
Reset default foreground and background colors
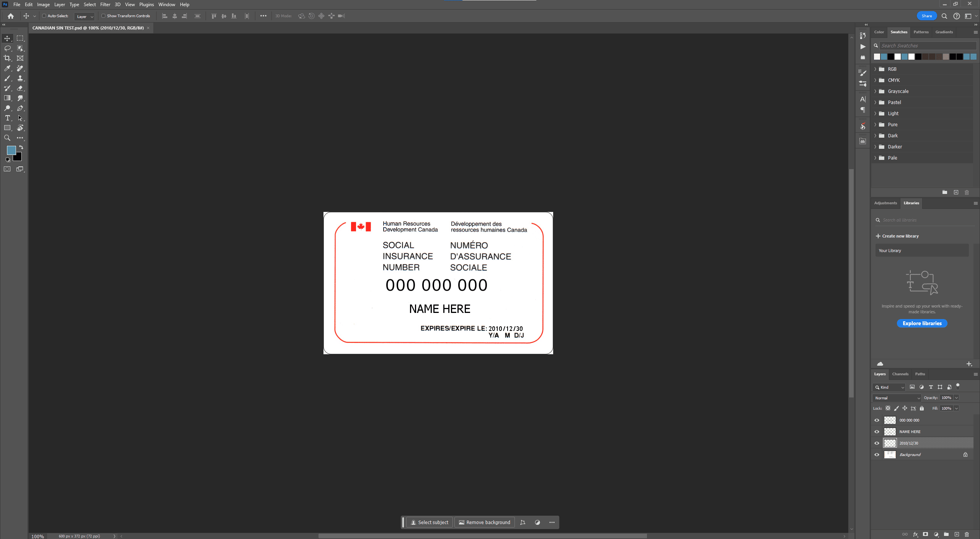coord(8,160)
